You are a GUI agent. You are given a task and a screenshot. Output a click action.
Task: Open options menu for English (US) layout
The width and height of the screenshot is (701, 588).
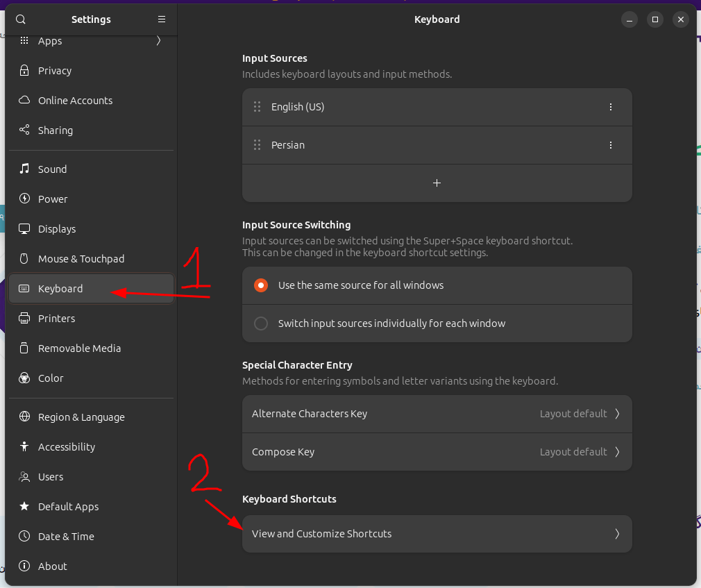611,107
